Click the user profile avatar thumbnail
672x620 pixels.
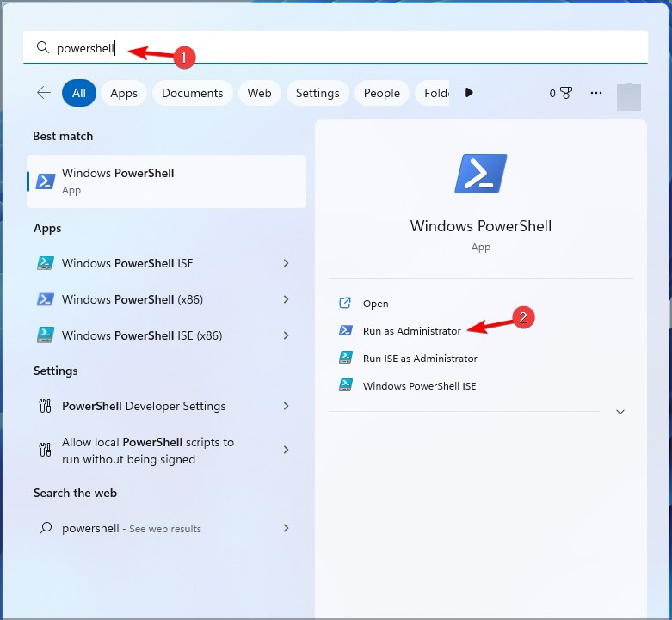(629, 97)
